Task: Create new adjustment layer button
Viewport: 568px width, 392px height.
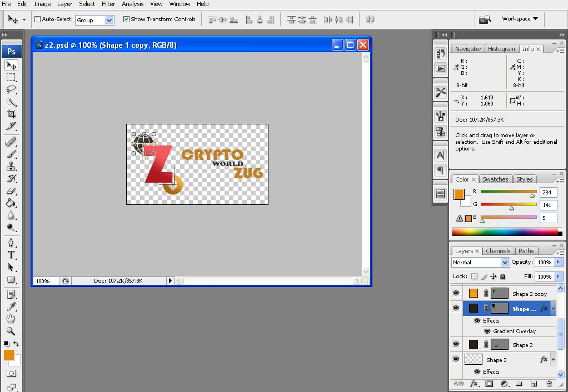Action: [504, 384]
